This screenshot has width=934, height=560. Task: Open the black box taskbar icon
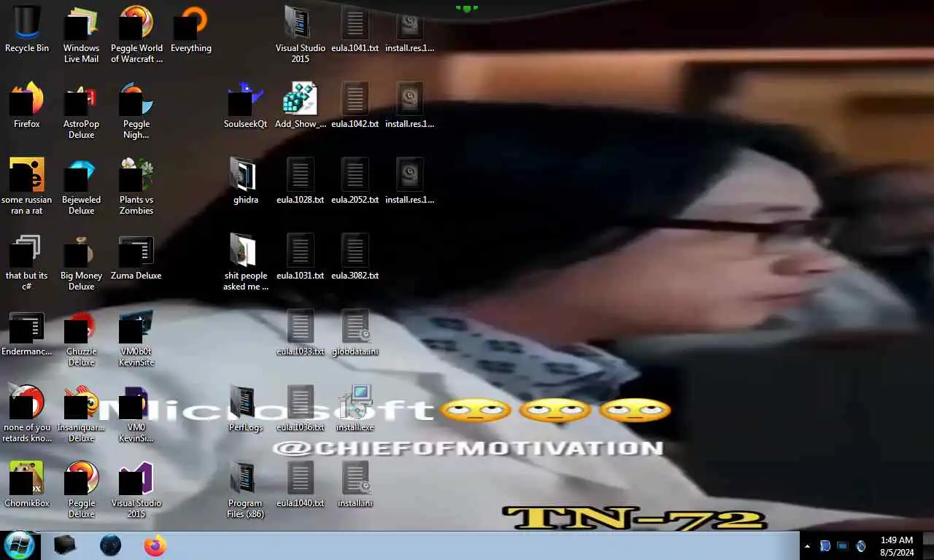[65, 545]
